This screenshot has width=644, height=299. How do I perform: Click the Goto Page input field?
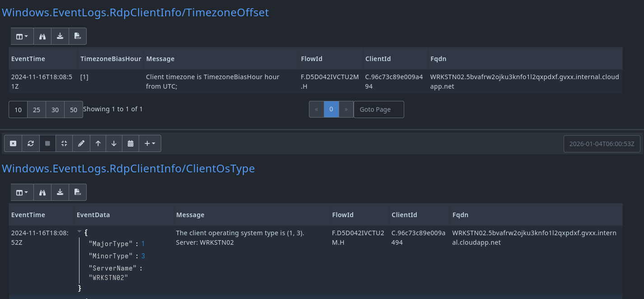[378, 109]
